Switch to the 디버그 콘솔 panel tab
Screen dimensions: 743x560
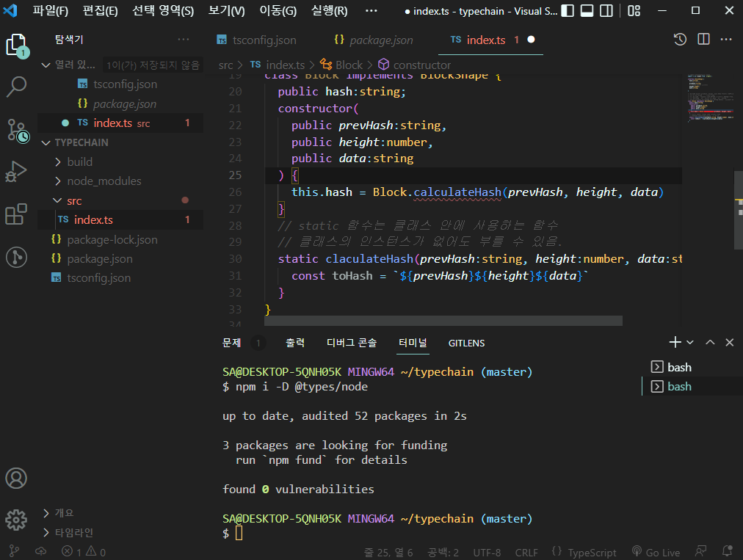(x=352, y=343)
